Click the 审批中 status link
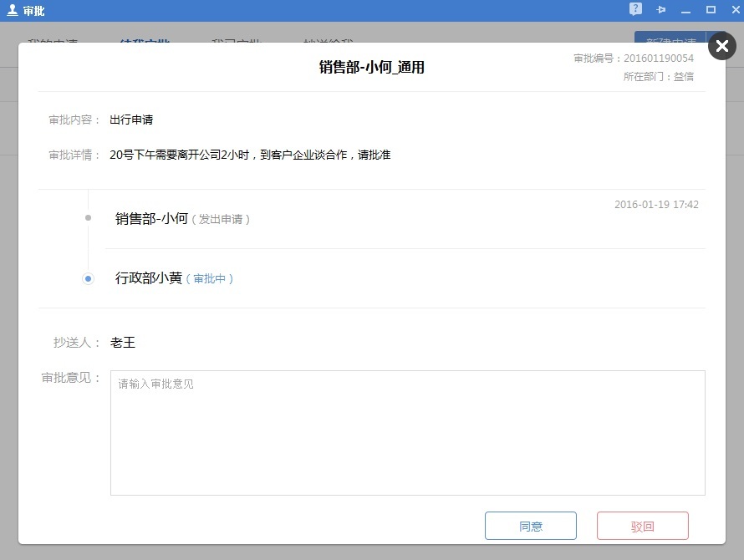Image resolution: width=744 pixels, height=560 pixels. click(209, 279)
